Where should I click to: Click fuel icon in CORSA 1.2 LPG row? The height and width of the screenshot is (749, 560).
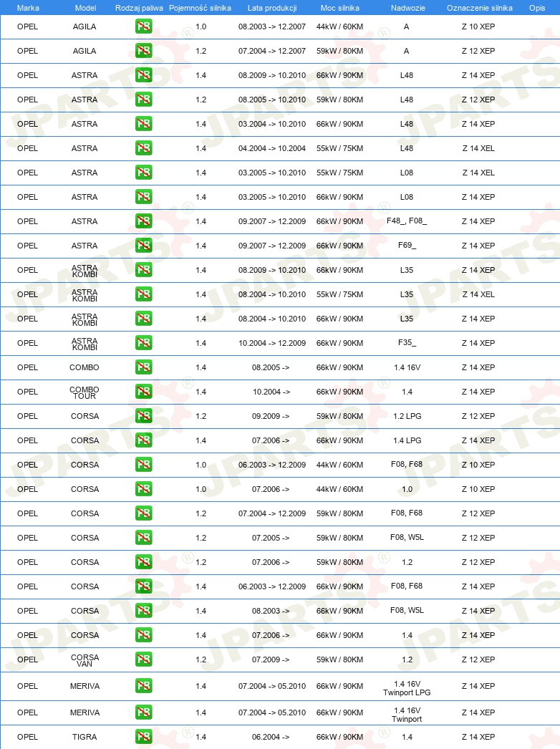pyautogui.click(x=143, y=416)
